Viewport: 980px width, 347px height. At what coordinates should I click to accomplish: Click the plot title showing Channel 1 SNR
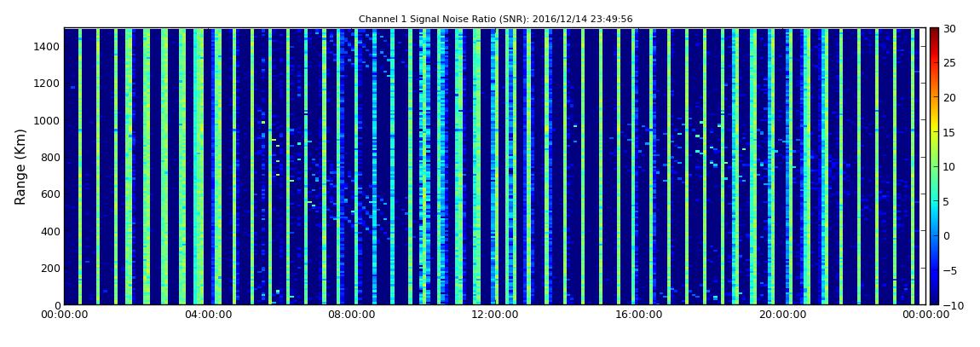click(x=496, y=20)
